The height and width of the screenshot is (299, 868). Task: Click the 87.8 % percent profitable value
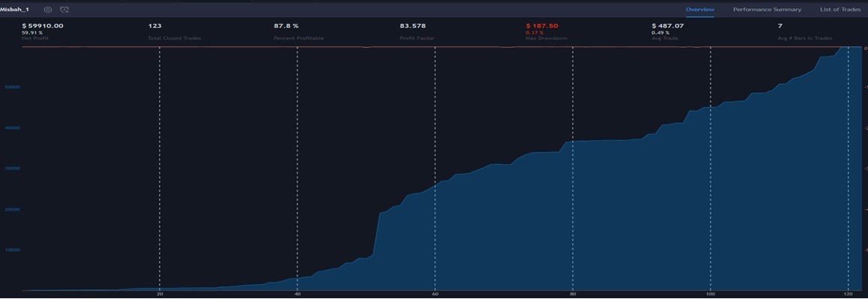click(x=286, y=25)
